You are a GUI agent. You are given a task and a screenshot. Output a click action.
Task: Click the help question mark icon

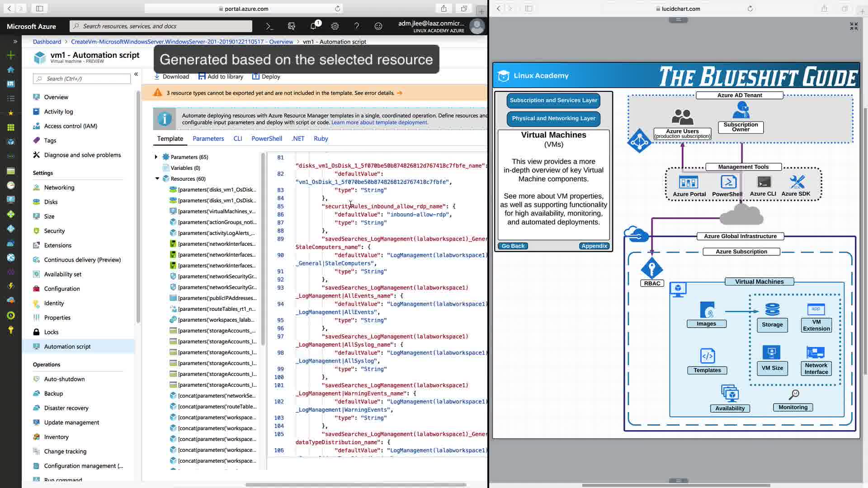[x=357, y=26]
